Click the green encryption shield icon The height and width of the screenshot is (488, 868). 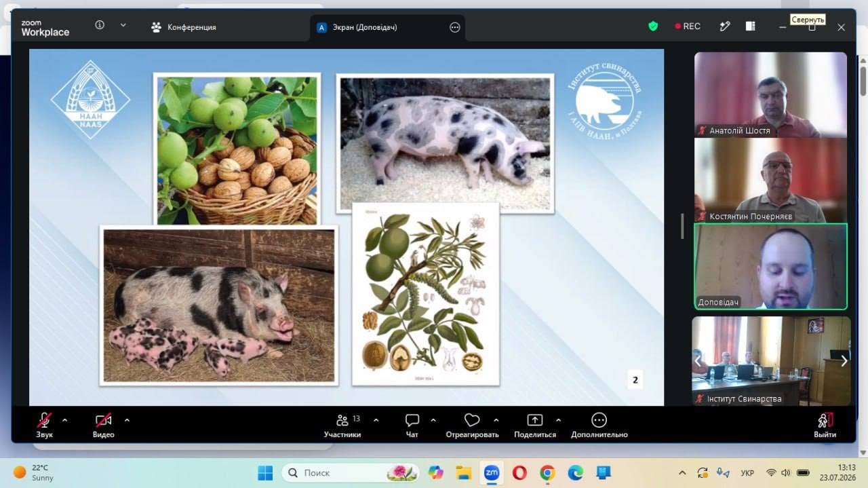pos(653,26)
